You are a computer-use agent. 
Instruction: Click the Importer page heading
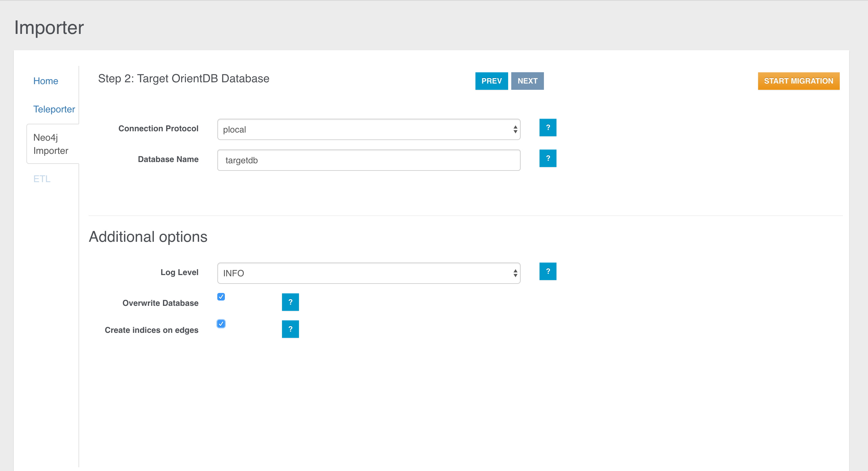[49, 28]
